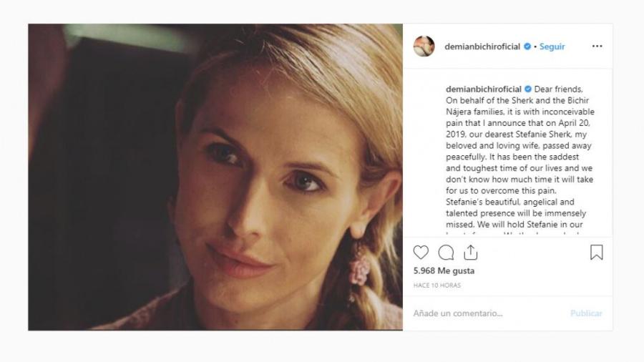Focus the Añade un comentario field

pyautogui.click(x=487, y=313)
